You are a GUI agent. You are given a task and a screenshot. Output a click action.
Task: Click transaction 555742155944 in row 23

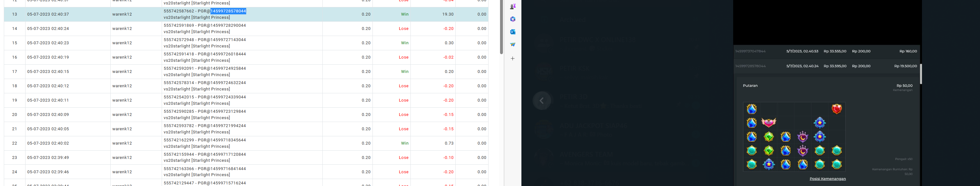point(179,154)
